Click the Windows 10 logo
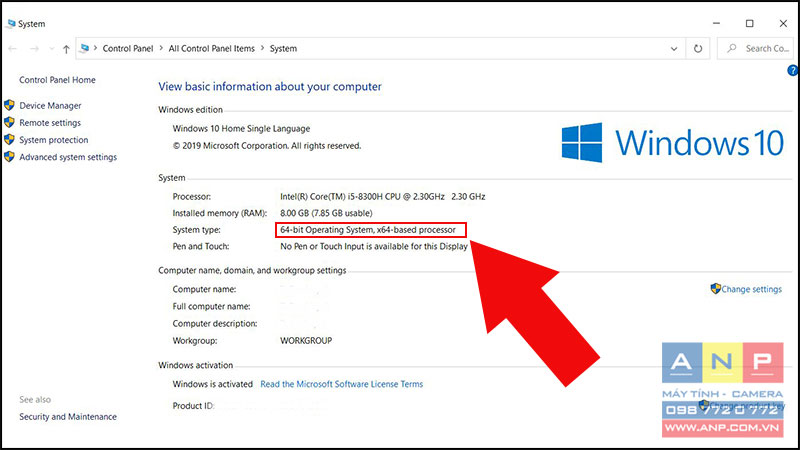Image resolution: width=800 pixels, height=450 pixels. point(672,142)
